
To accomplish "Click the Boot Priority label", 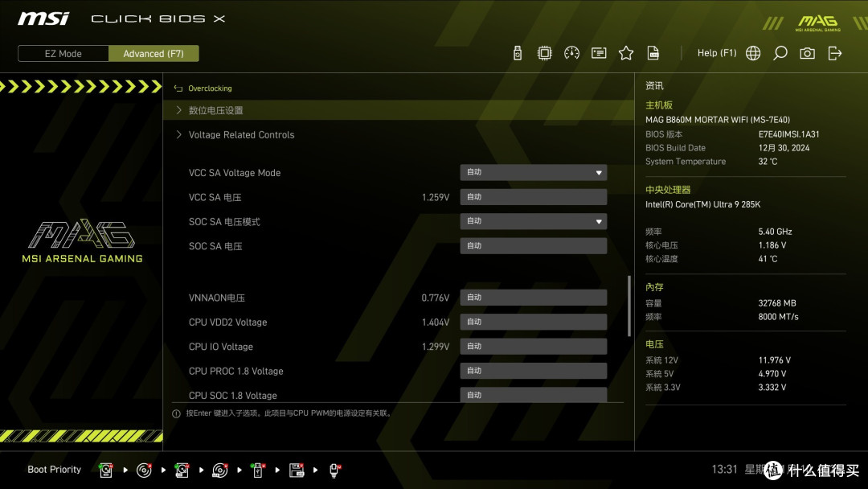I will [55, 470].
